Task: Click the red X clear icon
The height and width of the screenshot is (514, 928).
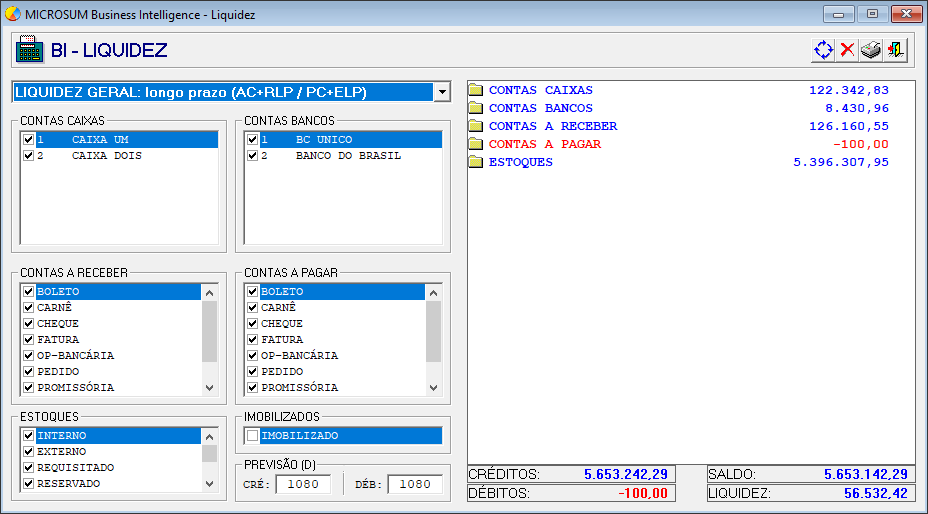Action: click(847, 50)
